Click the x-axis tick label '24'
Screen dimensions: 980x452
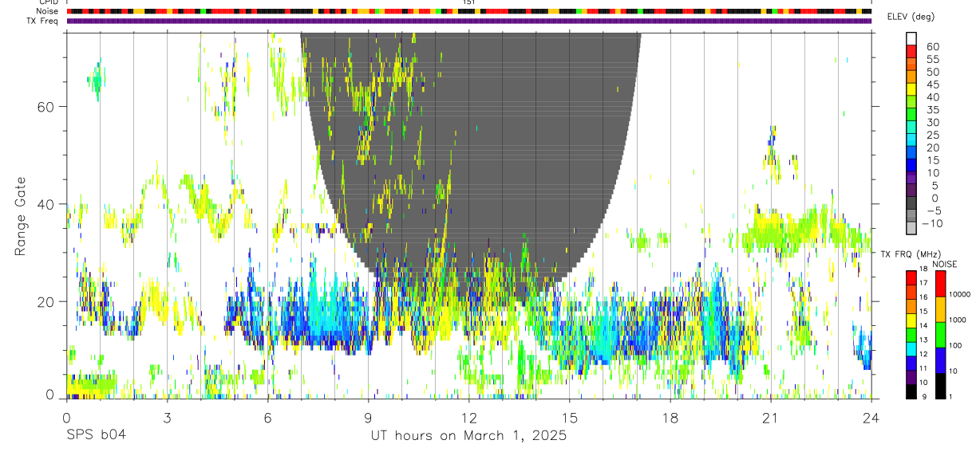pos(871,417)
